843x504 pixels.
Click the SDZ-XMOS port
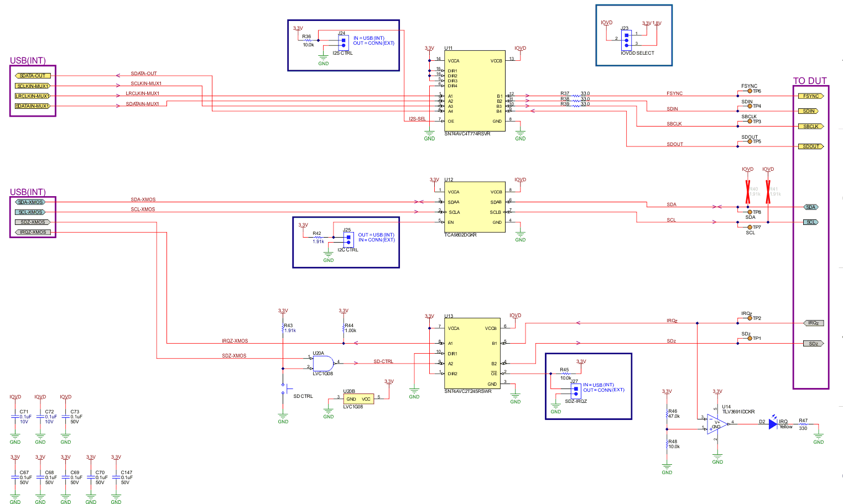(x=33, y=222)
